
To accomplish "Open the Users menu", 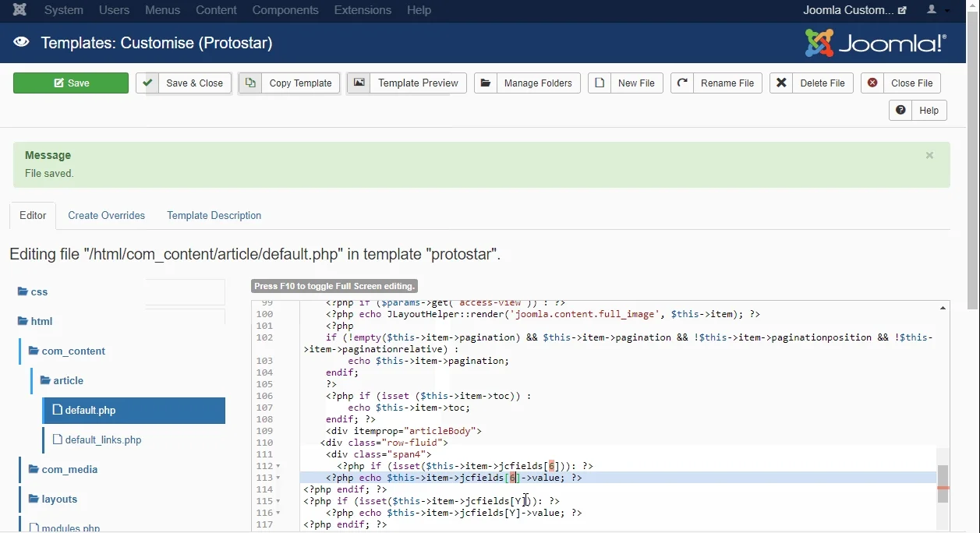I will (115, 10).
